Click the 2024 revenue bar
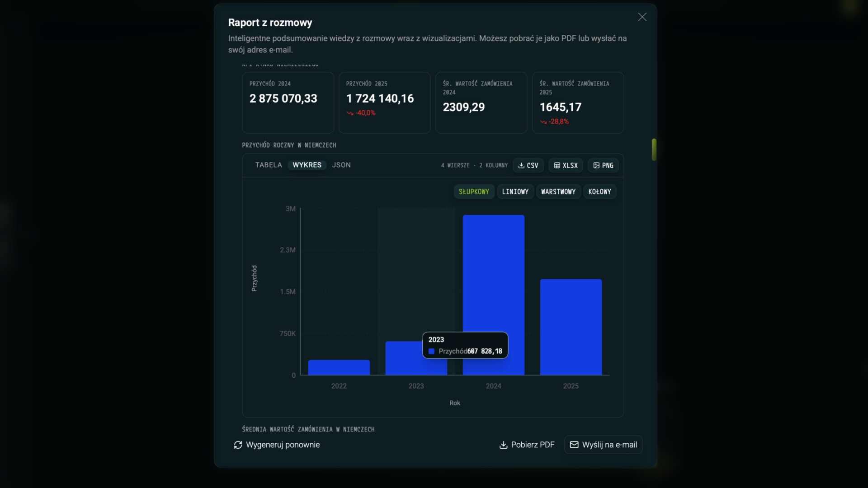The image size is (868, 488). pyautogui.click(x=494, y=295)
